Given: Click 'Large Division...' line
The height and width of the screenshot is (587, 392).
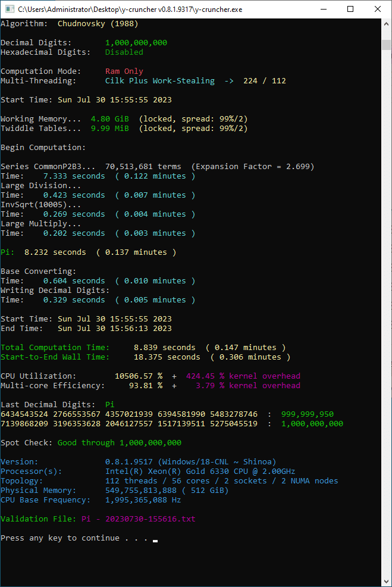Looking at the screenshot, I should [40, 186].
